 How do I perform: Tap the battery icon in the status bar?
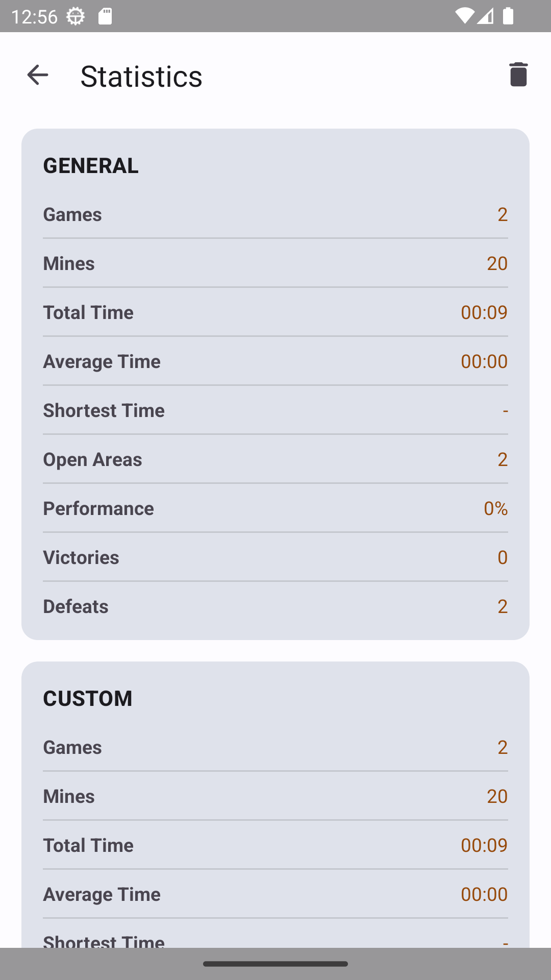coord(508,16)
